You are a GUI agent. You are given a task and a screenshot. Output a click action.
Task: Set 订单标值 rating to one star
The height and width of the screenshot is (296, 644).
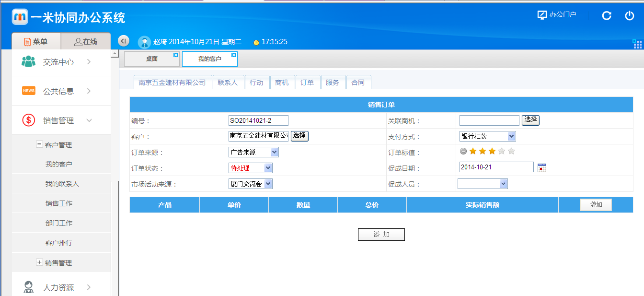pos(473,151)
